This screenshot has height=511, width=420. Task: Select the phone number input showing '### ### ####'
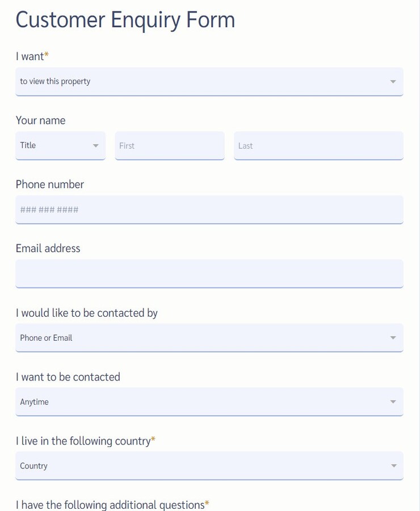point(209,210)
